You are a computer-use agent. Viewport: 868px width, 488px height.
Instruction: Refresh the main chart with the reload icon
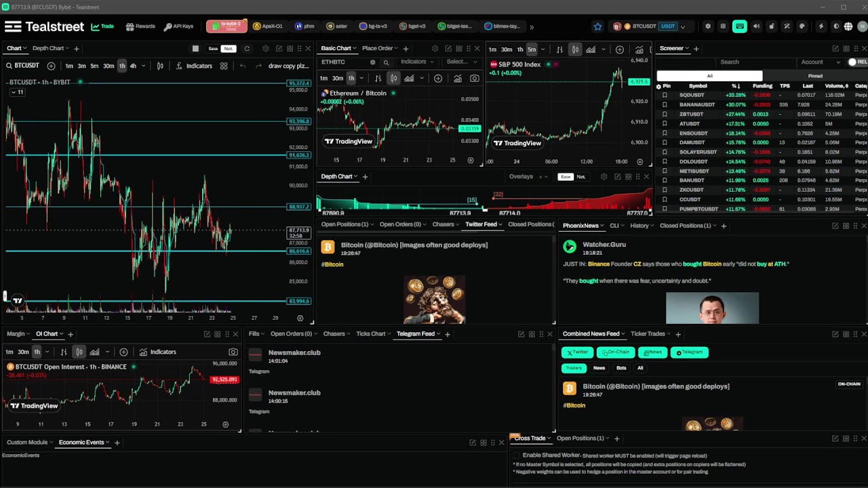click(x=247, y=49)
